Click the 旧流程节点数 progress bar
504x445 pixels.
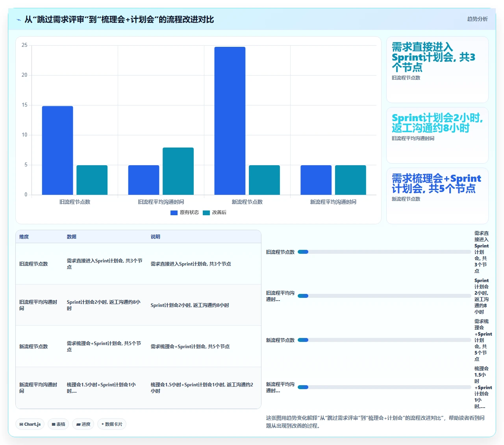(384, 252)
